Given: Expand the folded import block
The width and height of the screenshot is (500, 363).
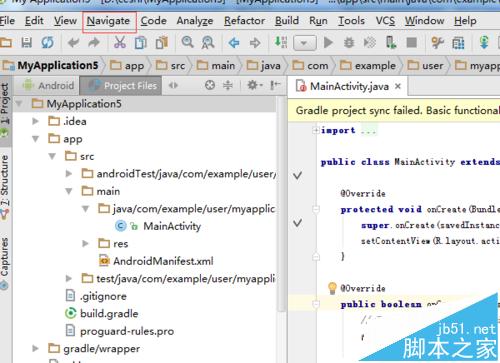Looking at the screenshot, I should click(x=315, y=130).
